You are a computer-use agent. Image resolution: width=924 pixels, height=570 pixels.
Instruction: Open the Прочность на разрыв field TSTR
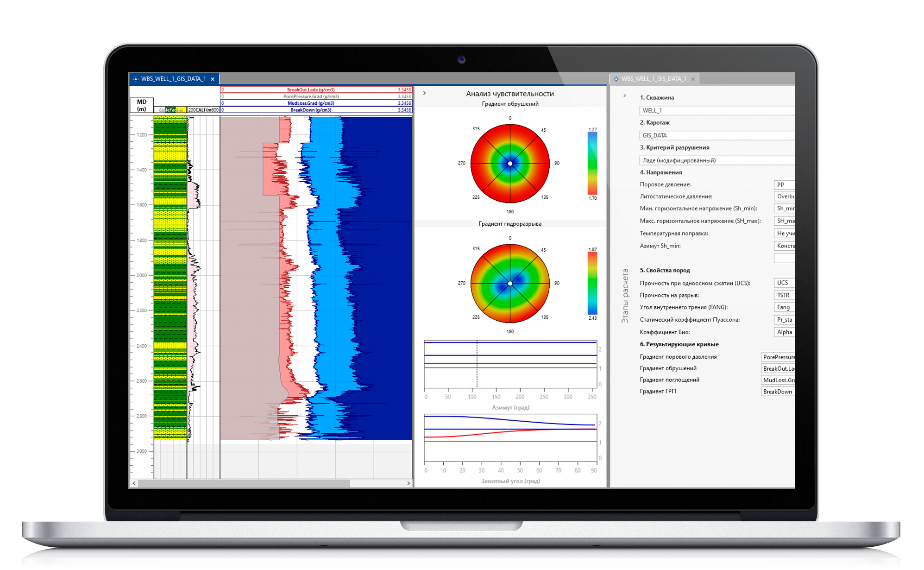(784, 295)
